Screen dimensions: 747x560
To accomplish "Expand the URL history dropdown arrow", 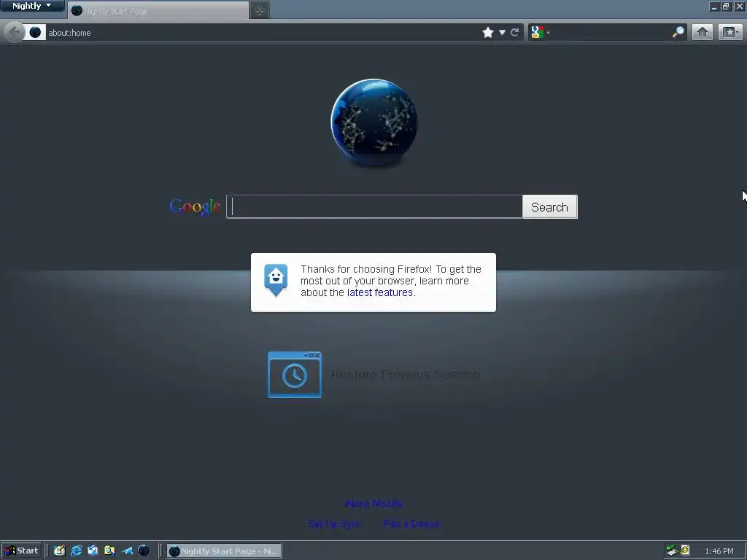I will pos(502,32).
